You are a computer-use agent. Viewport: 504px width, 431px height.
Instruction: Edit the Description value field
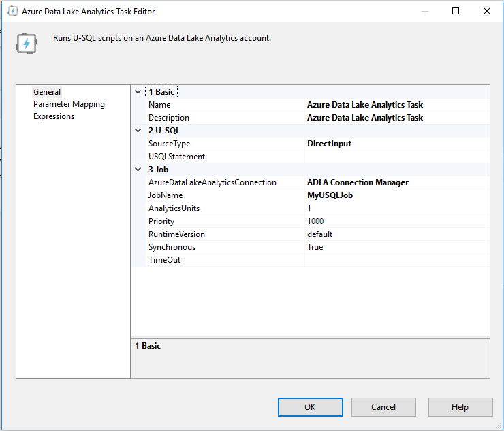point(397,118)
